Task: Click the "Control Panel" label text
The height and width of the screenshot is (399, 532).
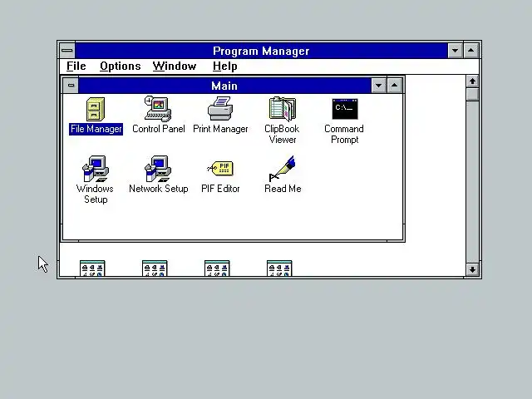Action: pos(159,129)
